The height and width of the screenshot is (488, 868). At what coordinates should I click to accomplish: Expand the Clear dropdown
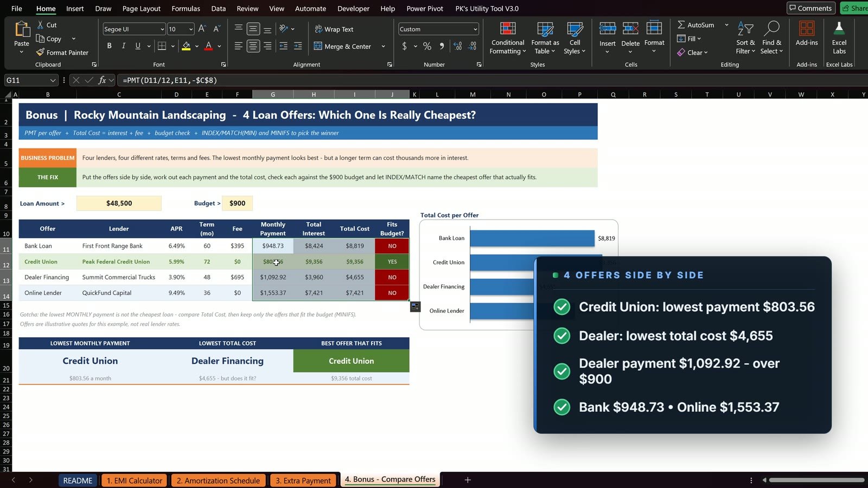[x=706, y=53]
